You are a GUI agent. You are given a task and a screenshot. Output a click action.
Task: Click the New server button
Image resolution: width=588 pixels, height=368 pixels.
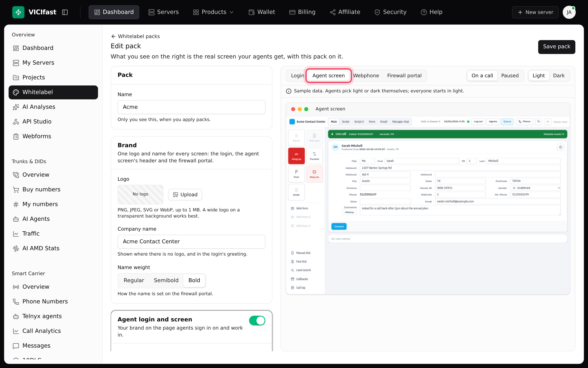click(535, 12)
